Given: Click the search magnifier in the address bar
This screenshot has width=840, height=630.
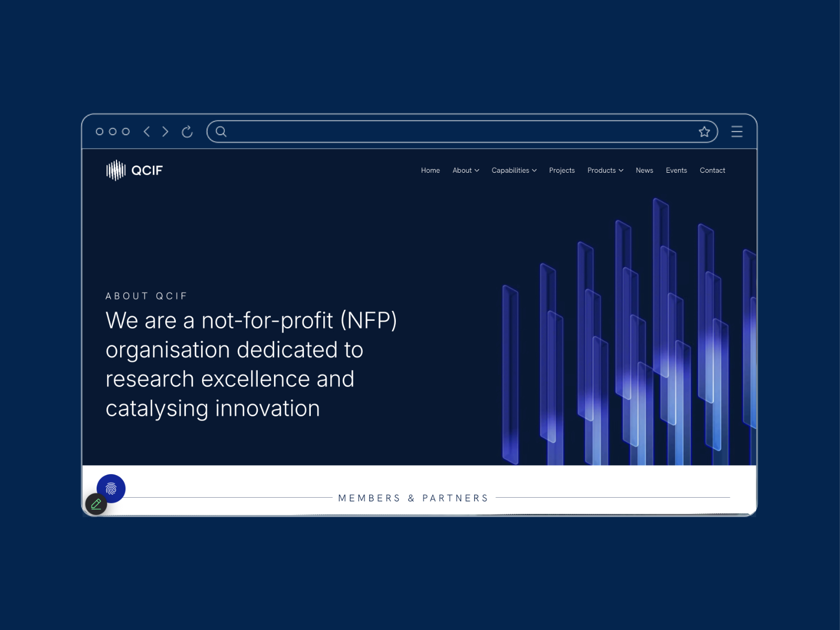Looking at the screenshot, I should point(221,132).
